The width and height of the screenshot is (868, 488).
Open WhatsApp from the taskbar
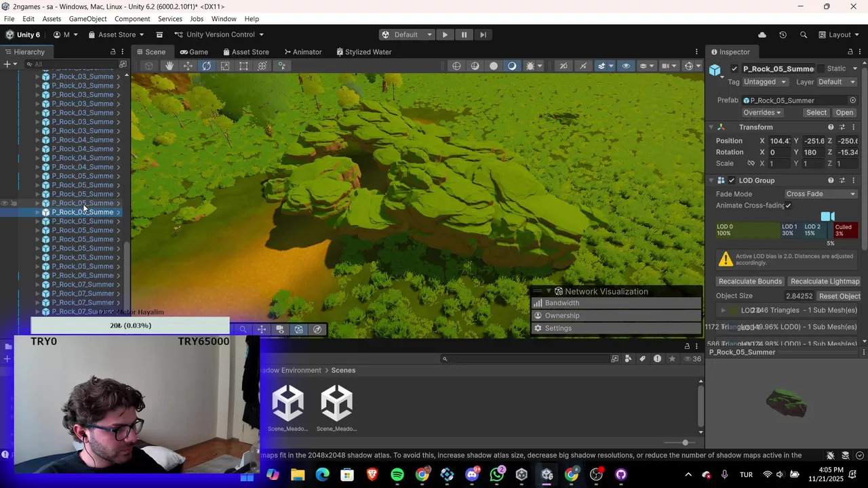tap(497, 474)
